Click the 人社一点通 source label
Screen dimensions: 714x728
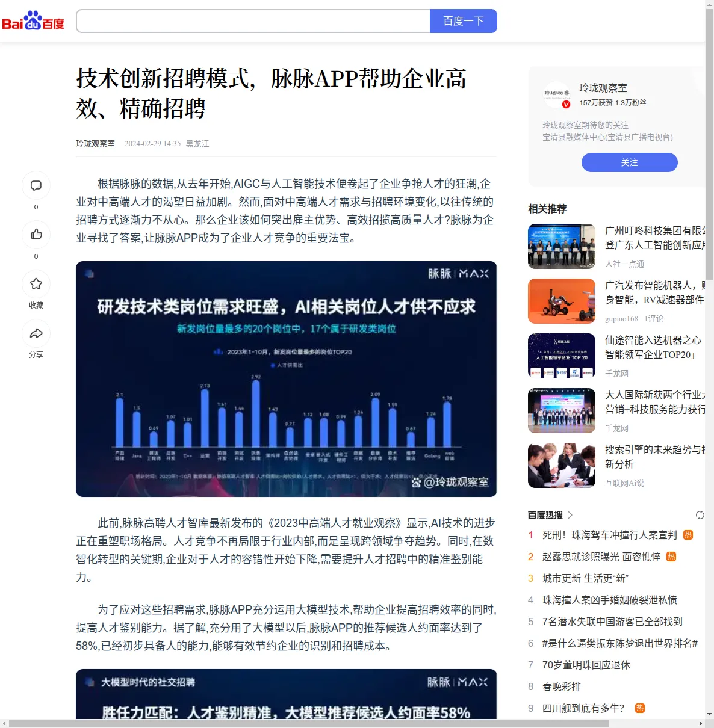(x=624, y=264)
